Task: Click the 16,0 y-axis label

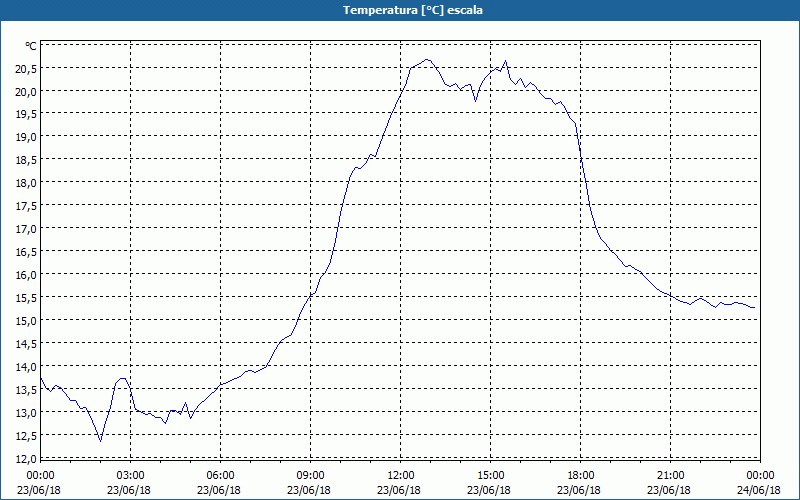Action: (x=26, y=275)
